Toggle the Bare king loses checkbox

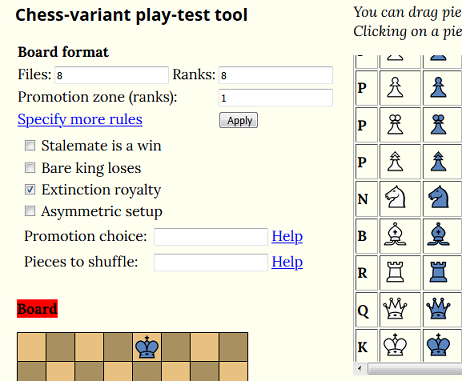tap(30, 168)
